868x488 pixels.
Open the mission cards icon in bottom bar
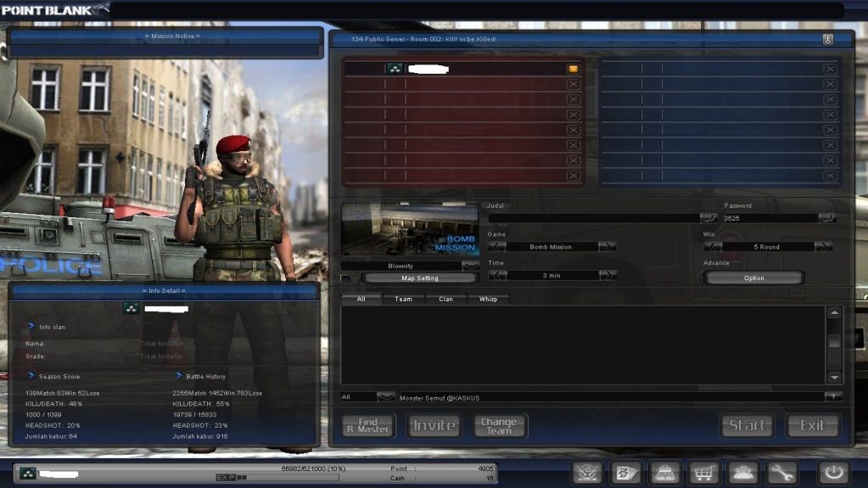626,473
